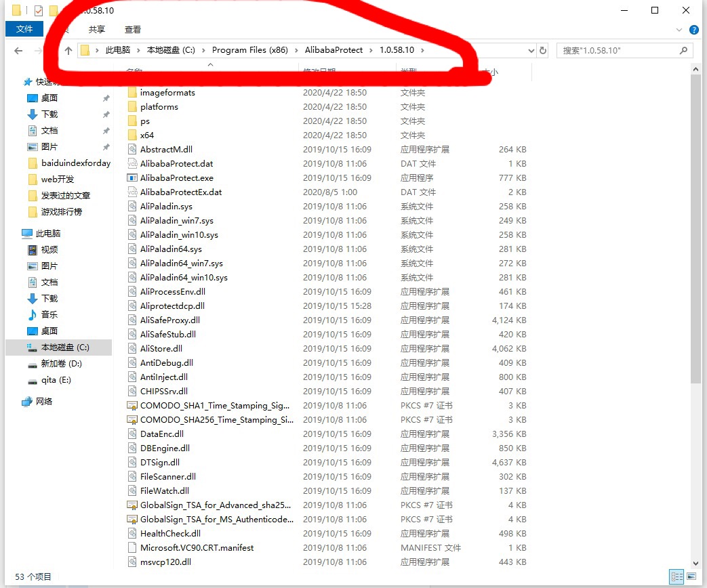
Task: Open the 查看 ribbon tab
Action: 133,29
